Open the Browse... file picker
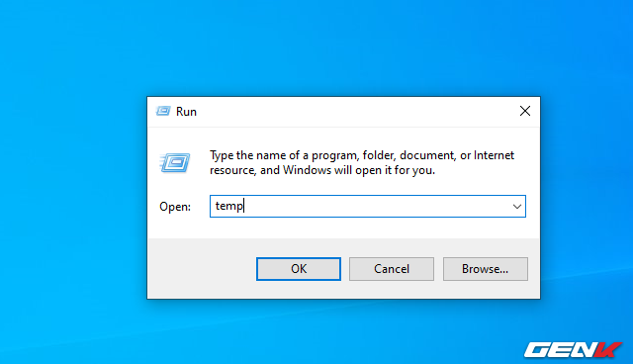The width and height of the screenshot is (633, 364). tap(486, 269)
